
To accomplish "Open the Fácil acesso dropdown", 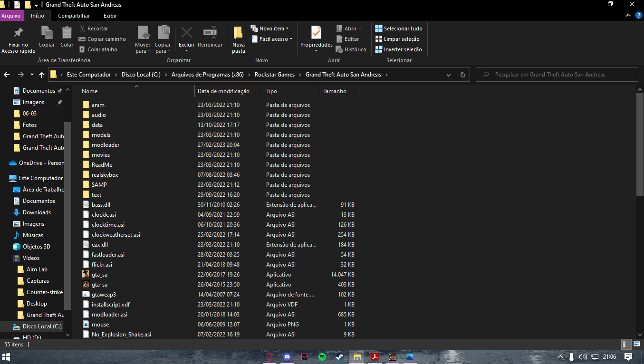I will click(271, 39).
